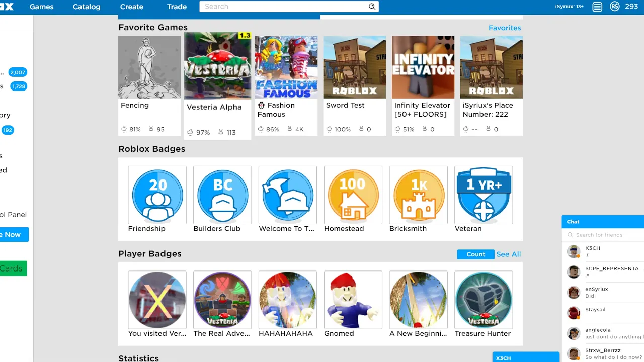This screenshot has width=644, height=362.
Task: Click Strxw_Berrzz avatar in chat list
Action: (x=574, y=353)
